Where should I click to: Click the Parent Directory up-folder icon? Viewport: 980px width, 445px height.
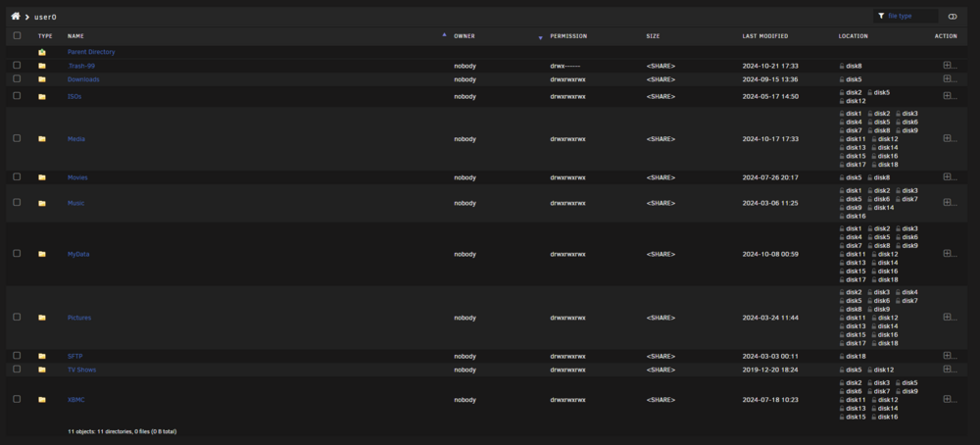pos(42,52)
